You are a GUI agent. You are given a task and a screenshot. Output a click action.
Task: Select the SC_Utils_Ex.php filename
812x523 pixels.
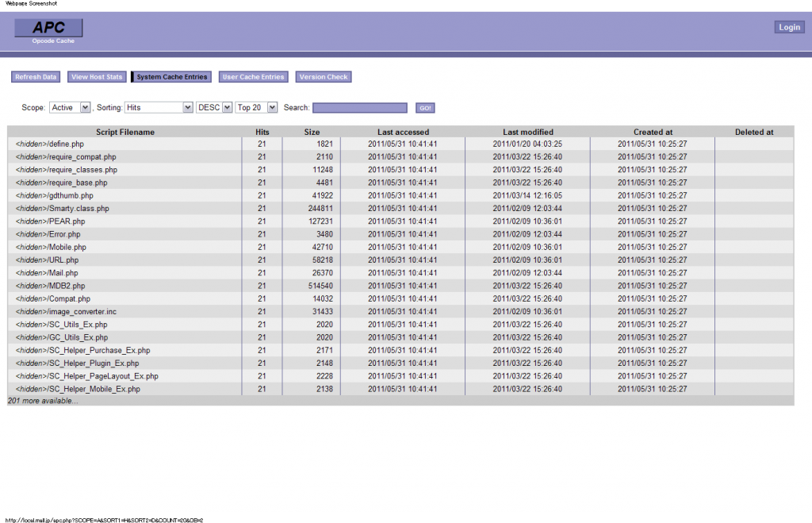pos(62,325)
